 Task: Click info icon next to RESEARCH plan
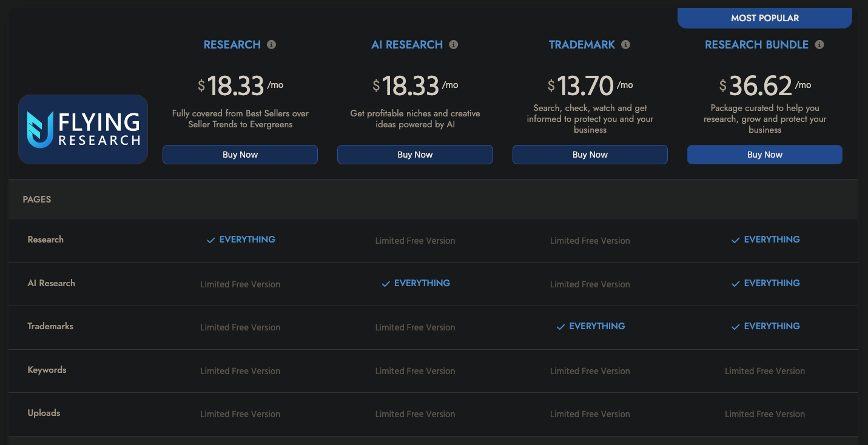click(x=271, y=45)
